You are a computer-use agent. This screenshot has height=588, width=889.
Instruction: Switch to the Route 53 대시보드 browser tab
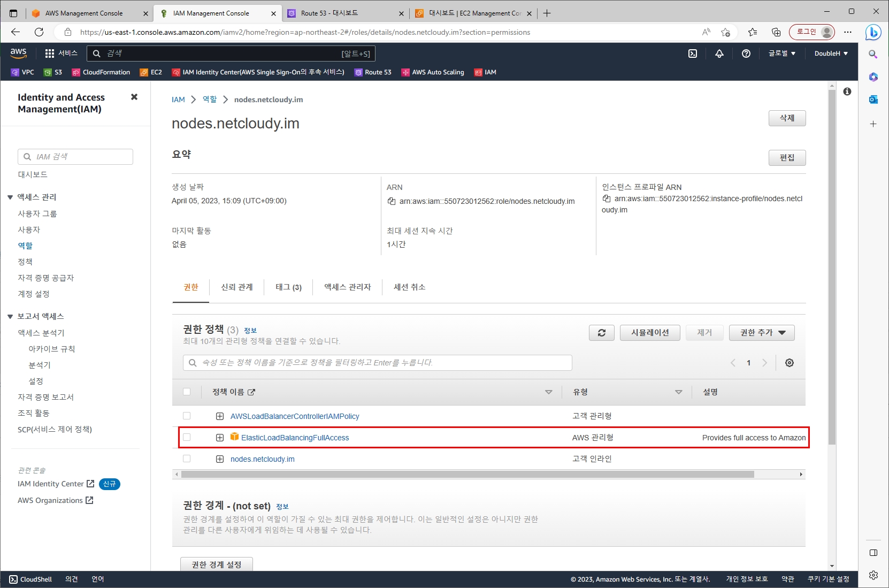[345, 13]
